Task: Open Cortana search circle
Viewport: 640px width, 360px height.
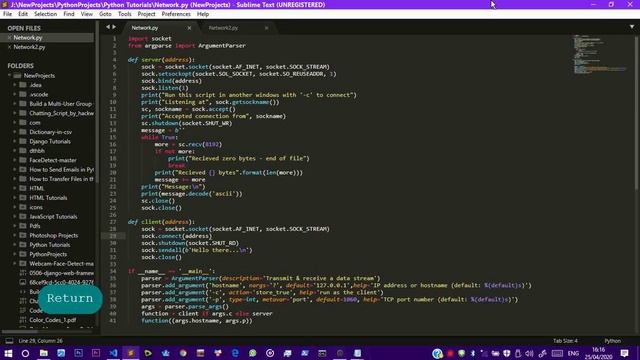Action: pos(25,353)
